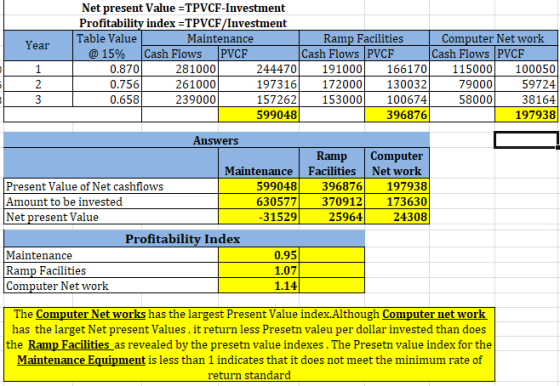Click the Maintenance profitability index 0.95

pos(259,255)
